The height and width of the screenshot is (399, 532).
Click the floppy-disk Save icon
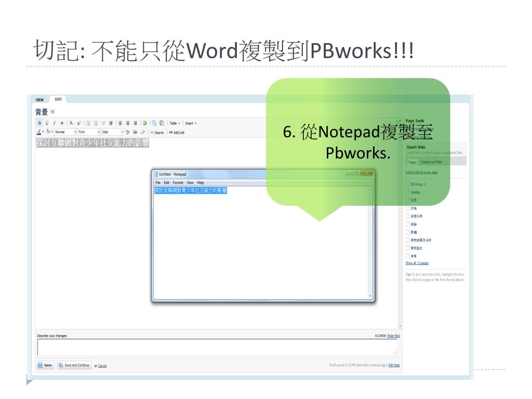pos(40,365)
